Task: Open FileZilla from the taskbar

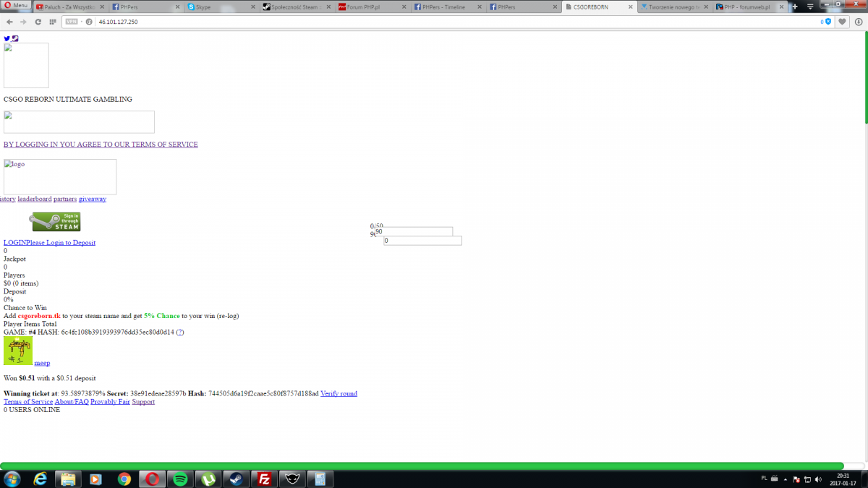Action: [x=264, y=479]
